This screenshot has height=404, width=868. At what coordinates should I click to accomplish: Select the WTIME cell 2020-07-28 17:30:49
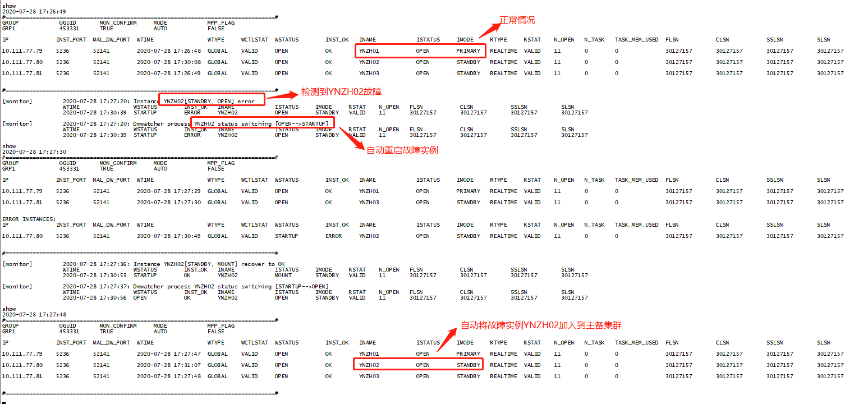click(x=169, y=236)
